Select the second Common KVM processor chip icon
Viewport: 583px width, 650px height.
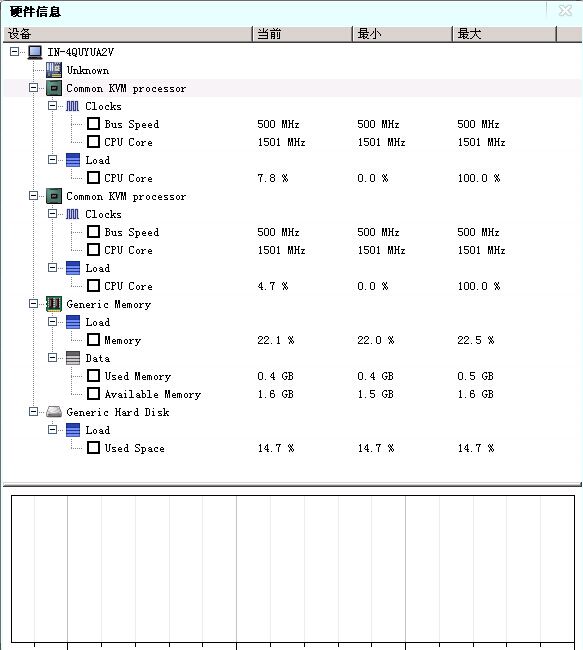pos(53,196)
